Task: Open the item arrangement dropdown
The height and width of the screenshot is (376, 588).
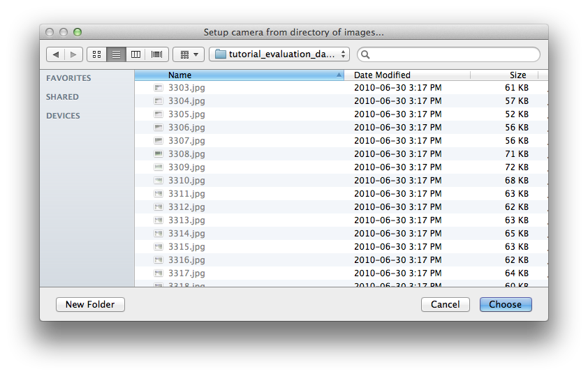Action: coord(189,54)
